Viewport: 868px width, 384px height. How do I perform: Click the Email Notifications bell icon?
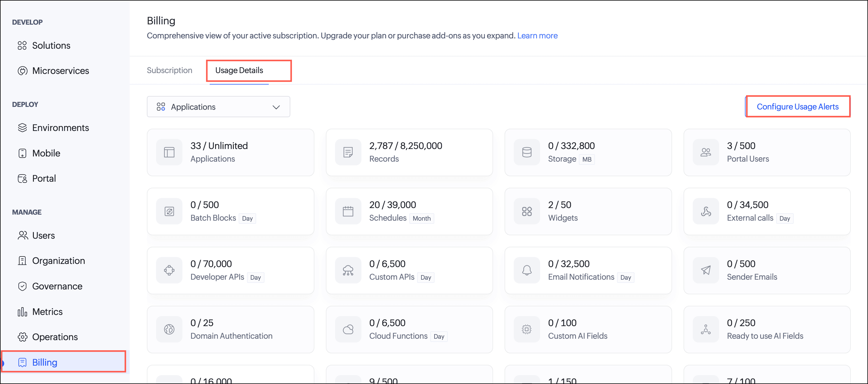click(x=526, y=270)
